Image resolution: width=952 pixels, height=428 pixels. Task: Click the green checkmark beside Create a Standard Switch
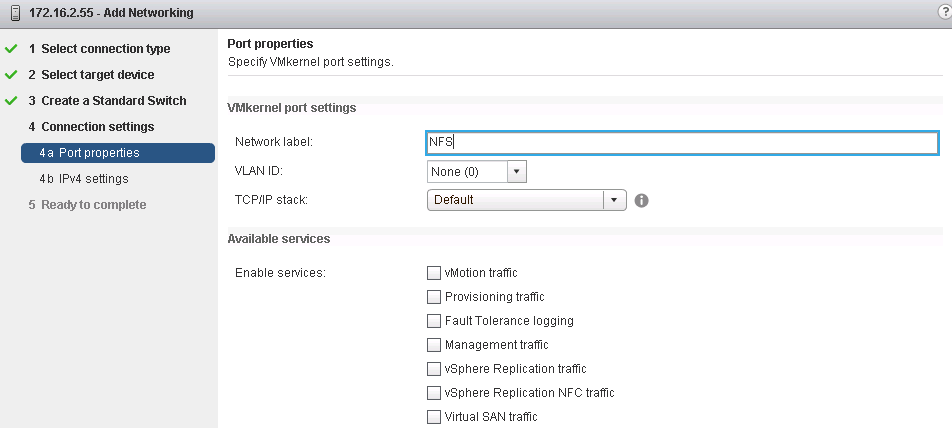point(11,101)
